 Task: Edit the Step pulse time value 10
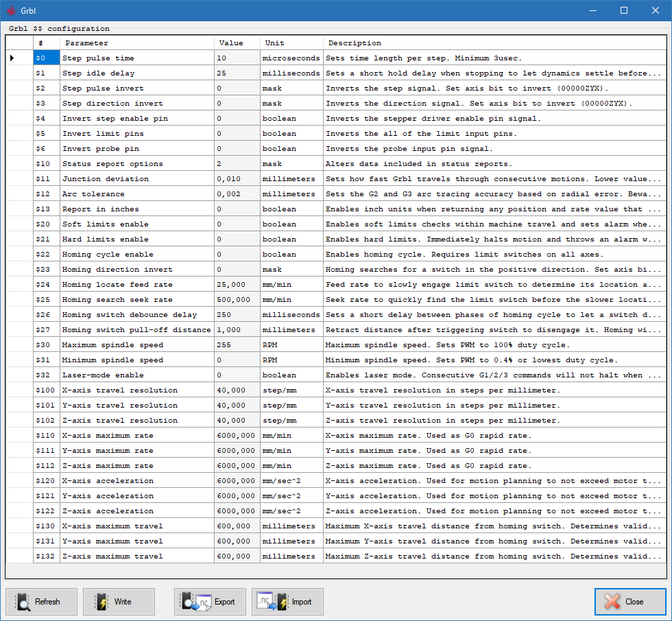(237, 58)
